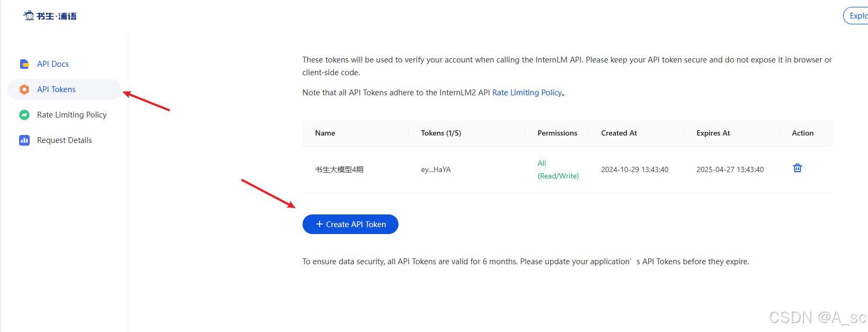Click the All (Read/Write) permission text

558,169
